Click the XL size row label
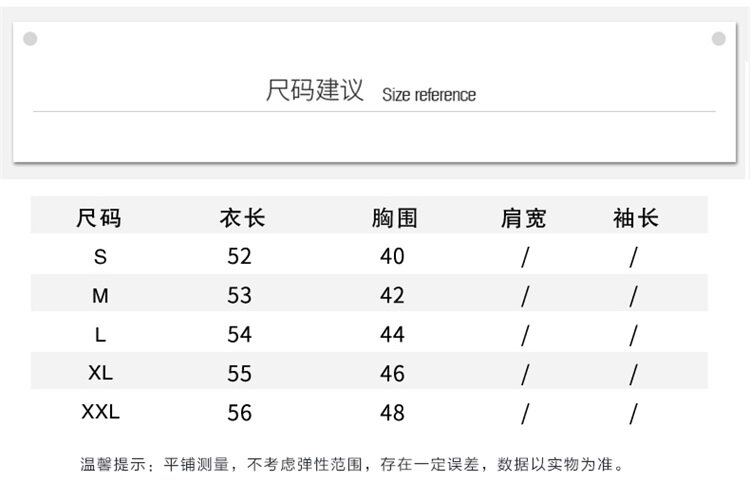 pyautogui.click(x=100, y=373)
